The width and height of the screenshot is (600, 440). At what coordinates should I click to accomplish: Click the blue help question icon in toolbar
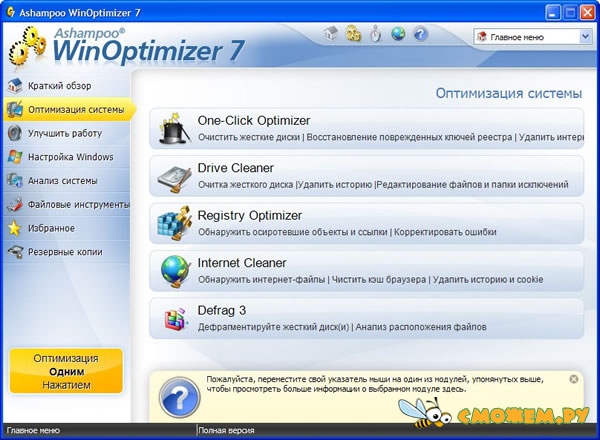coord(420,34)
